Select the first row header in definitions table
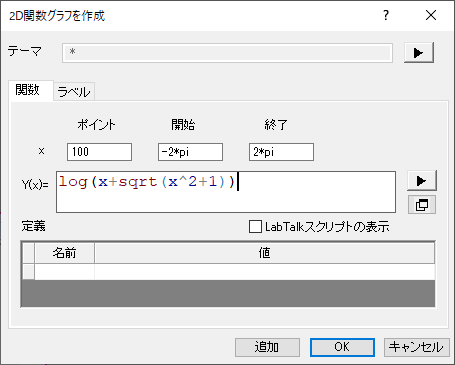Screen dimensions: 455x365 [x=28, y=272]
